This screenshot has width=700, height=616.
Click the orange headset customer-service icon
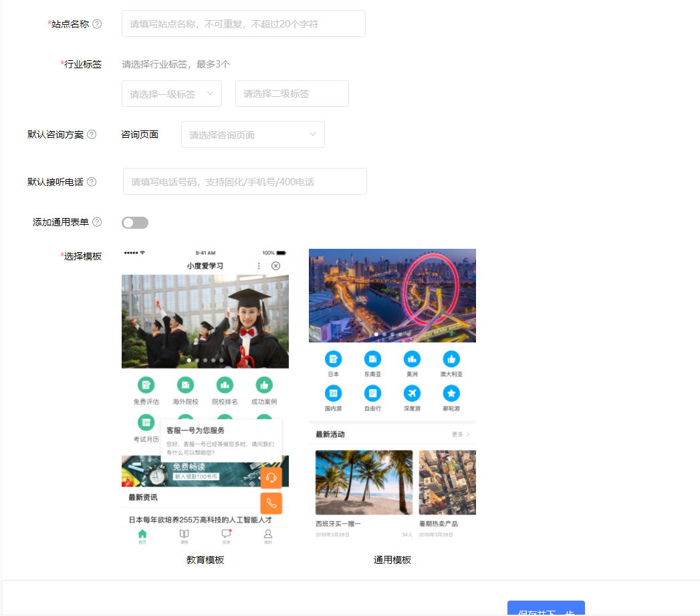[x=271, y=477]
